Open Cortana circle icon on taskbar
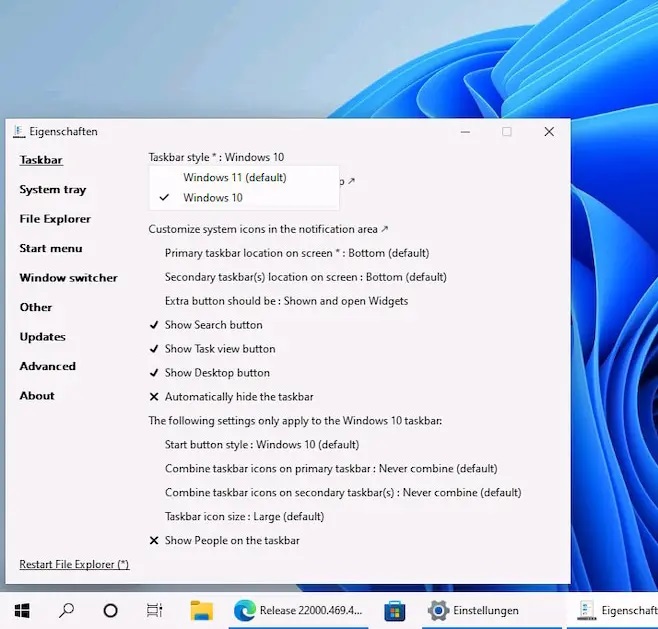 click(x=111, y=610)
